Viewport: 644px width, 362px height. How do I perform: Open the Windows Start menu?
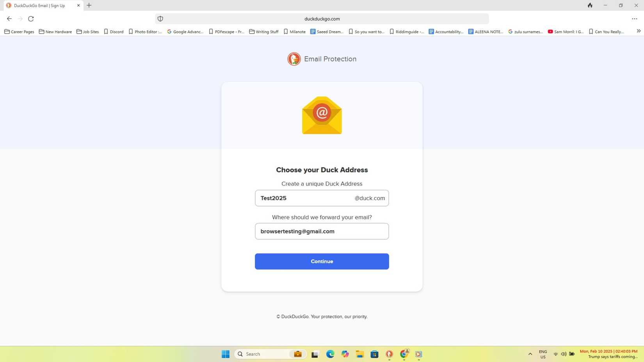[225, 354]
